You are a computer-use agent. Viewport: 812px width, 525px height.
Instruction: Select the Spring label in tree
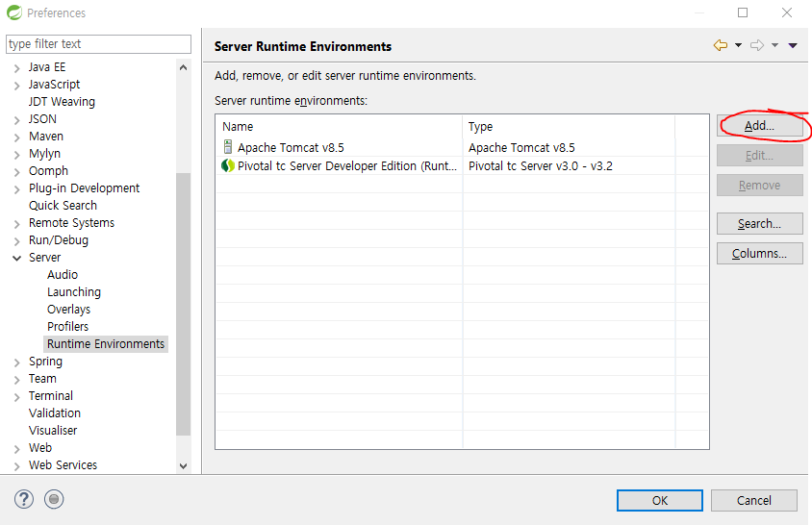point(45,362)
